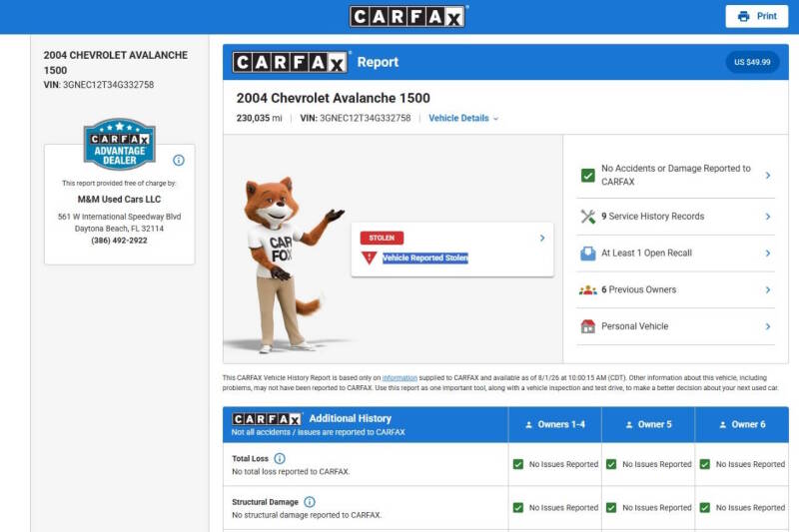Click Structural Damage check for Owner 5

pos(611,508)
